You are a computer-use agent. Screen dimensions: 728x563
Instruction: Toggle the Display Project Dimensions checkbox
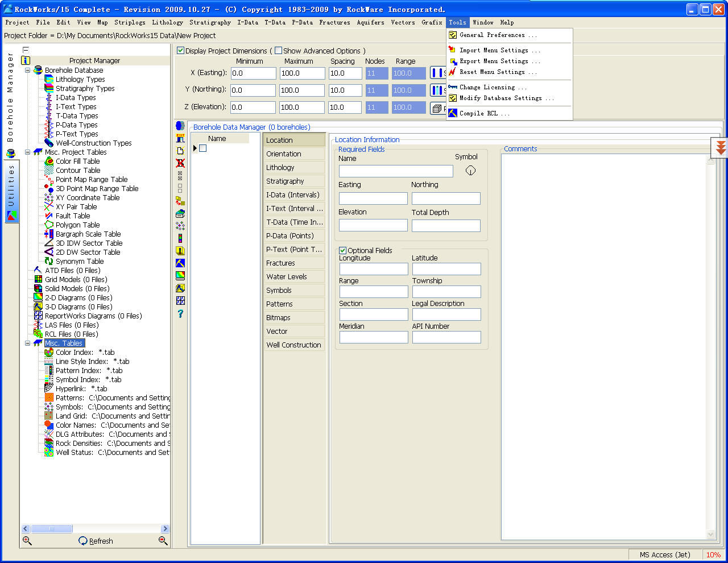pyautogui.click(x=181, y=51)
